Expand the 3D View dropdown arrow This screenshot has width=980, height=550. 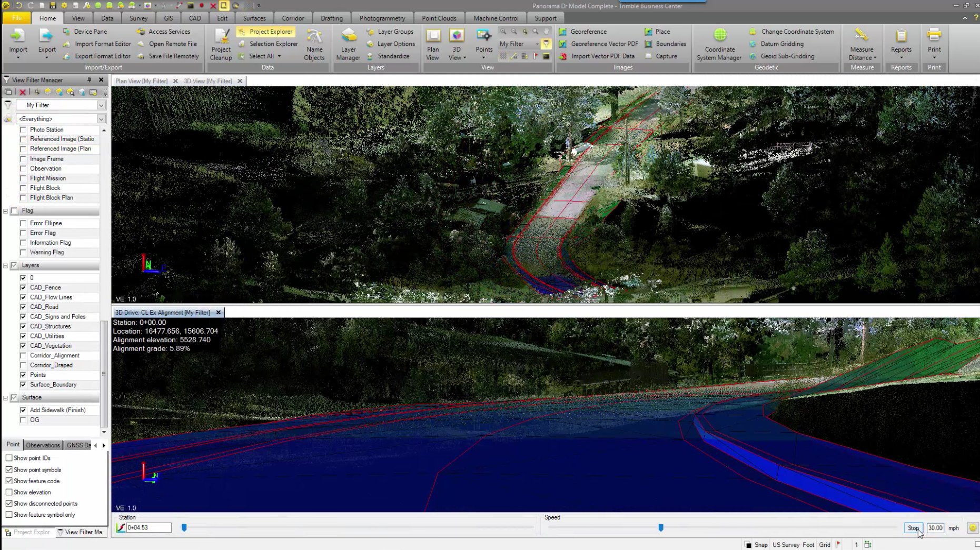click(x=464, y=58)
